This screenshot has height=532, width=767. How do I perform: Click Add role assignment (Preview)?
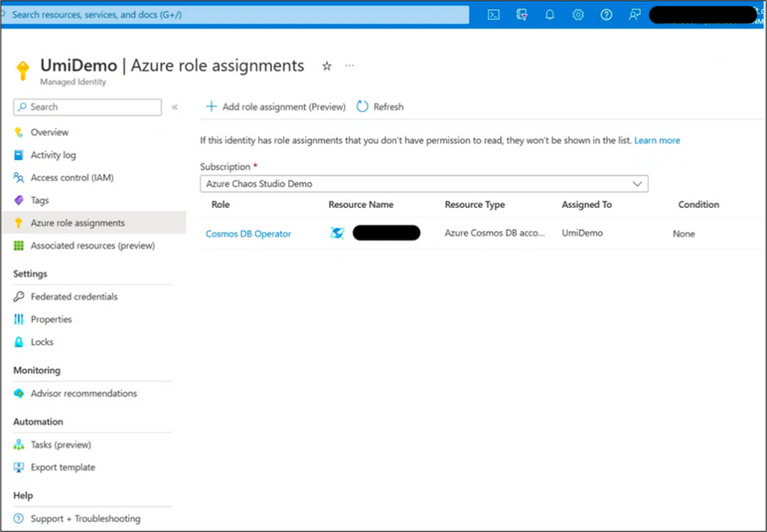[x=276, y=107]
